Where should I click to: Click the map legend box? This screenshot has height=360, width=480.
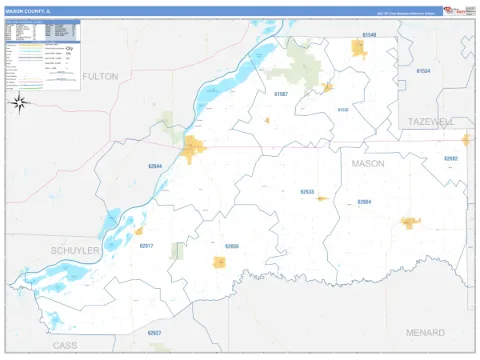43,55
